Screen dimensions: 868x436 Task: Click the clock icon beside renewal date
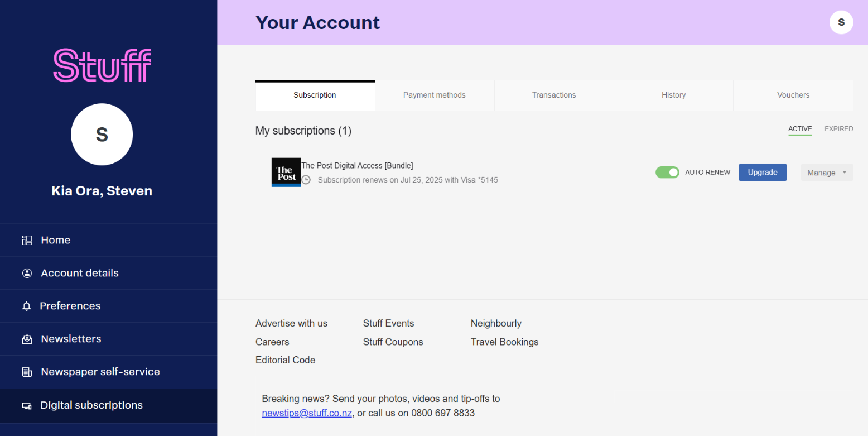click(x=306, y=180)
